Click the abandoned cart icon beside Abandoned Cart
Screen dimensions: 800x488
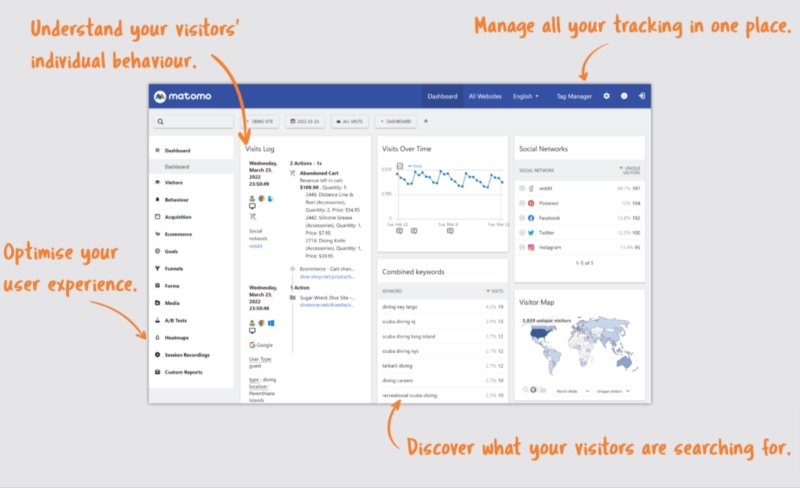pos(292,174)
